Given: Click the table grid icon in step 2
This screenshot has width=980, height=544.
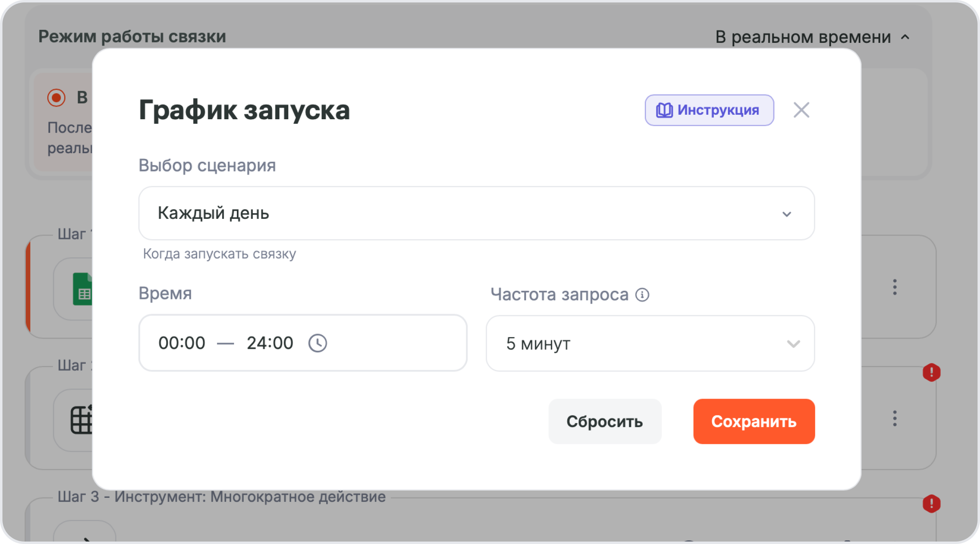Looking at the screenshot, I should click(81, 419).
